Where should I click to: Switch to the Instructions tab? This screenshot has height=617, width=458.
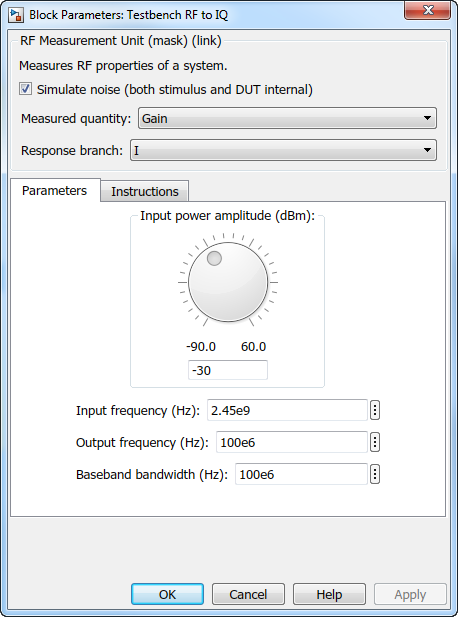point(145,191)
